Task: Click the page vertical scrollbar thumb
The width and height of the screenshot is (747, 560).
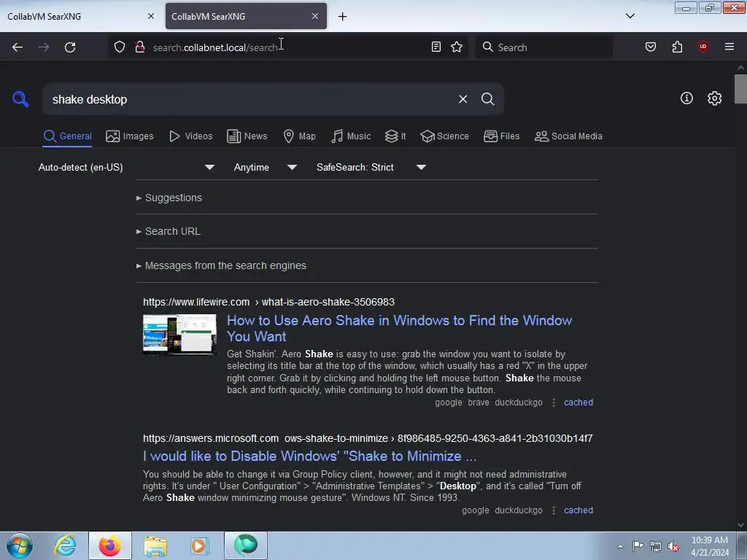Action: (740, 88)
